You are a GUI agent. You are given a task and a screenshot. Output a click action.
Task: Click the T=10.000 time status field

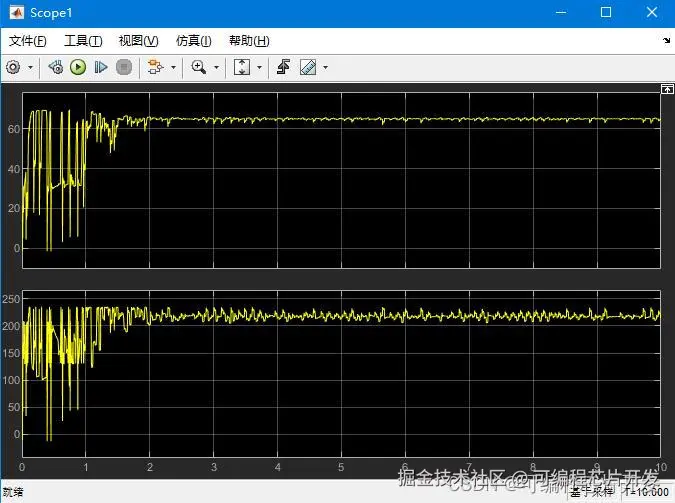pos(647,492)
